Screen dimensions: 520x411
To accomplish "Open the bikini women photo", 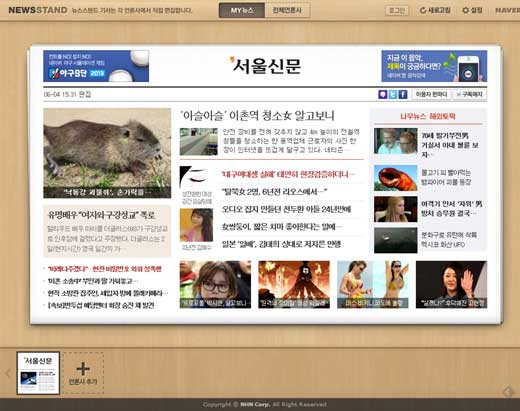I will [373, 284].
